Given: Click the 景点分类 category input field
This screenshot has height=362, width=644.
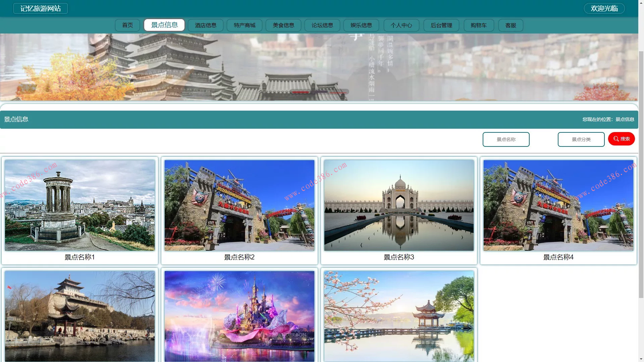Looking at the screenshot, I should tap(581, 139).
